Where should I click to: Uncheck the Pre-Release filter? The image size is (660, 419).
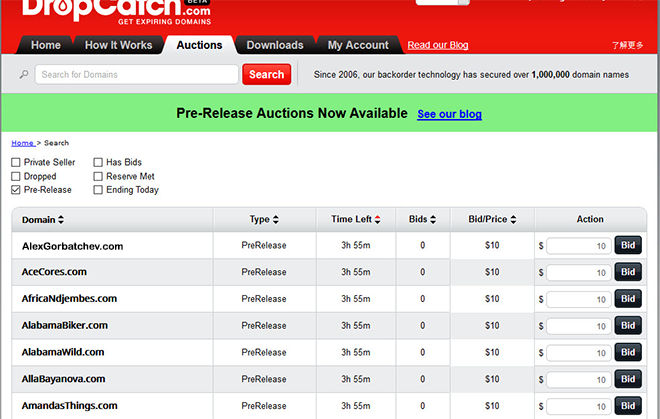pos(16,190)
